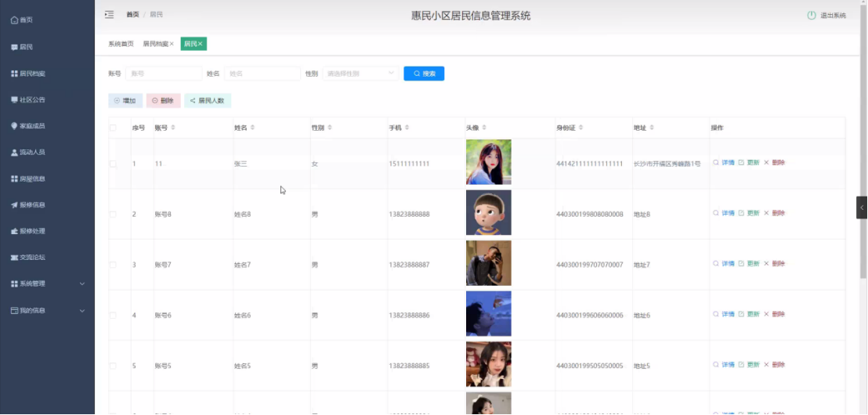The height and width of the screenshot is (415, 868).
Task: Click 更新 for row 账号5
Action: point(749,365)
